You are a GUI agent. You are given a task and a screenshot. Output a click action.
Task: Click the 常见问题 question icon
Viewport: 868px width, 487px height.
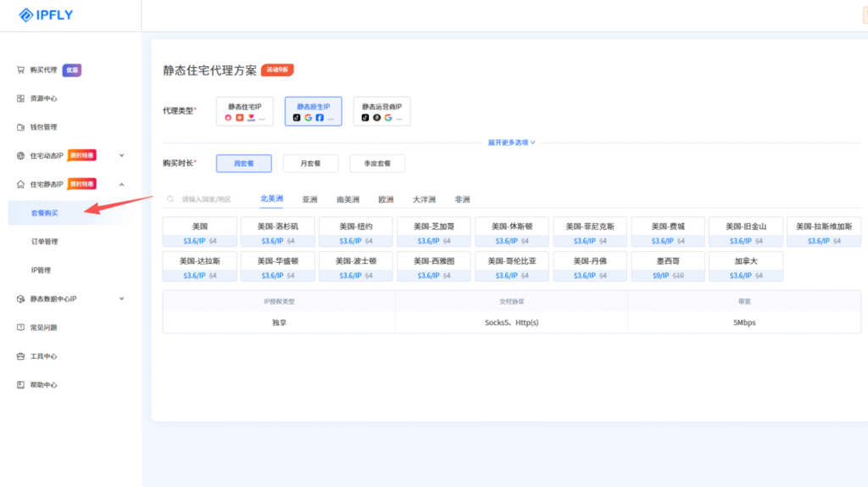(x=20, y=327)
